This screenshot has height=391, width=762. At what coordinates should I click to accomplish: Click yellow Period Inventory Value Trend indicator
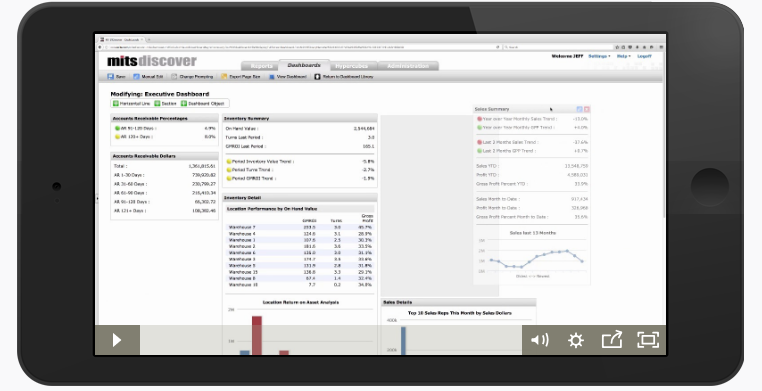[x=228, y=161]
